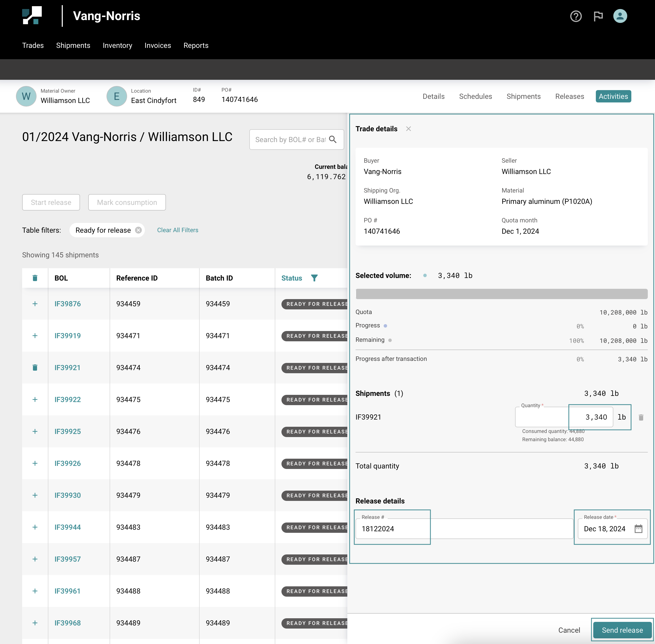Screen dimensions: 655x644
Task: Open the Status column filter icon
Action: click(x=314, y=278)
